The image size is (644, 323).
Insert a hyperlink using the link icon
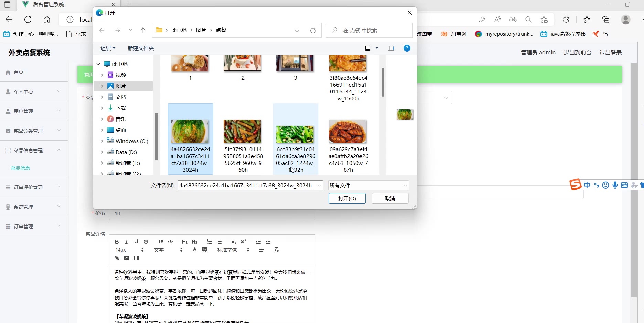[x=117, y=258]
